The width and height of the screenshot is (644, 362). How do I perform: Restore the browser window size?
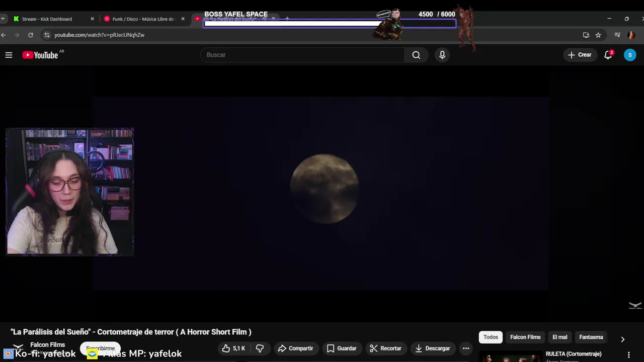[x=626, y=19]
